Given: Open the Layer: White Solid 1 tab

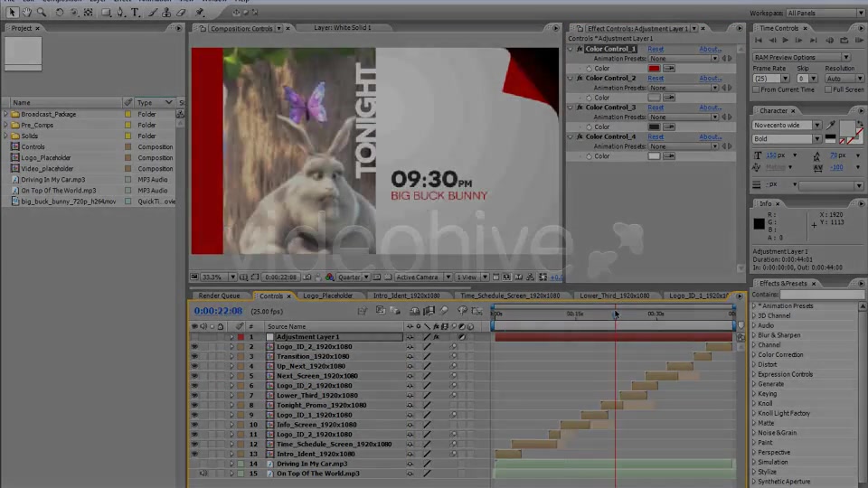Looking at the screenshot, I should [342, 28].
